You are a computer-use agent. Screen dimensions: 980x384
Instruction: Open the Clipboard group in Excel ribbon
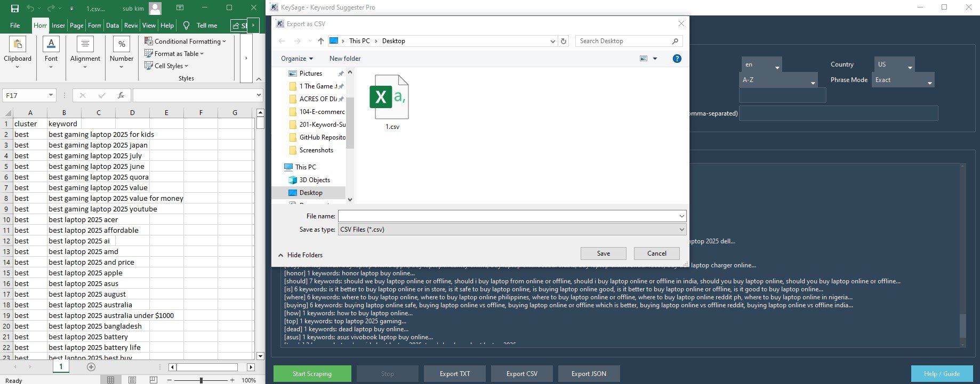tap(18, 53)
